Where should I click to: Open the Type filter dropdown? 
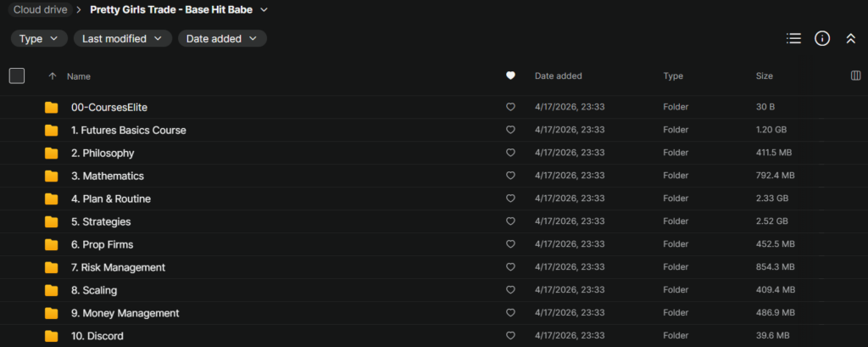pos(39,38)
